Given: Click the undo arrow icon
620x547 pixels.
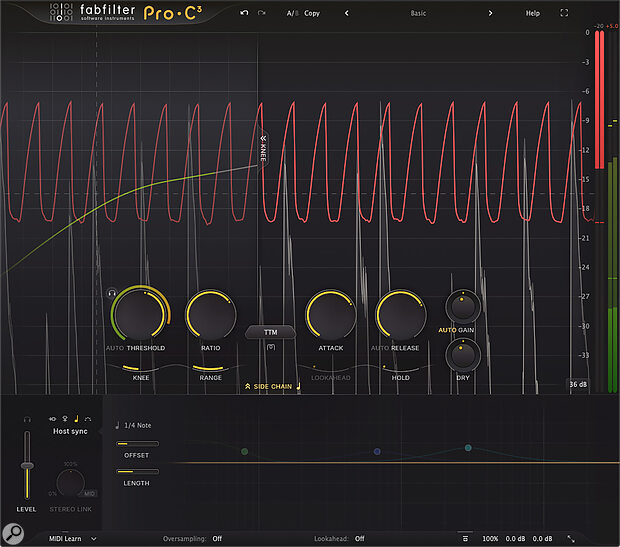Looking at the screenshot, I should tap(244, 13).
